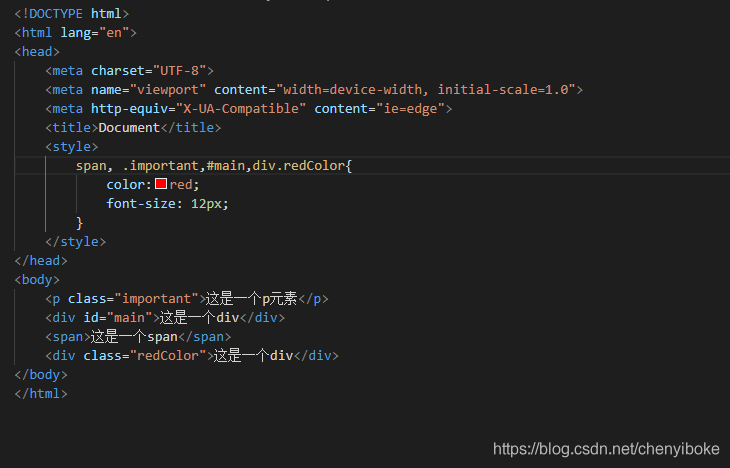Click the id="main" attribute on the div
Screen dimensions: 730x468
118,318
